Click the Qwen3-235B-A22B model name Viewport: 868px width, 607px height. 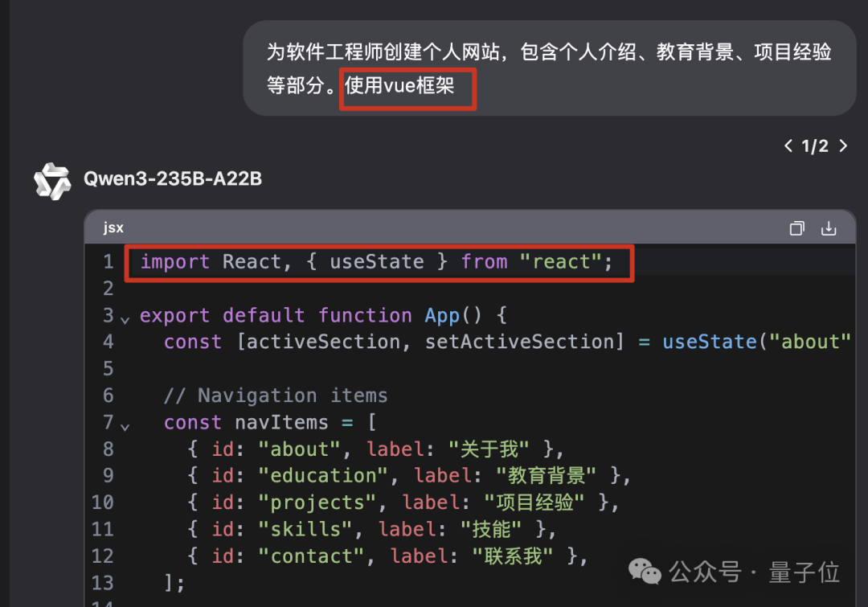click(x=173, y=178)
